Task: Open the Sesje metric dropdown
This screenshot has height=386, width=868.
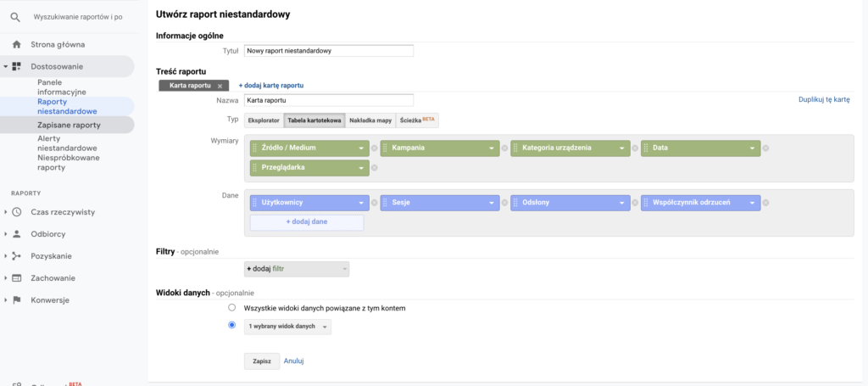Action: coord(492,203)
